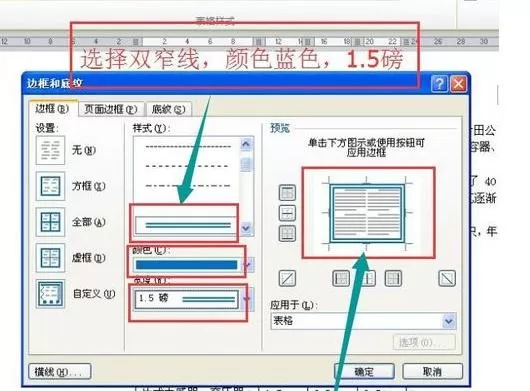The image size is (530, 391).
Task: Click the 全部 (All) setting label
Action: click(x=89, y=222)
